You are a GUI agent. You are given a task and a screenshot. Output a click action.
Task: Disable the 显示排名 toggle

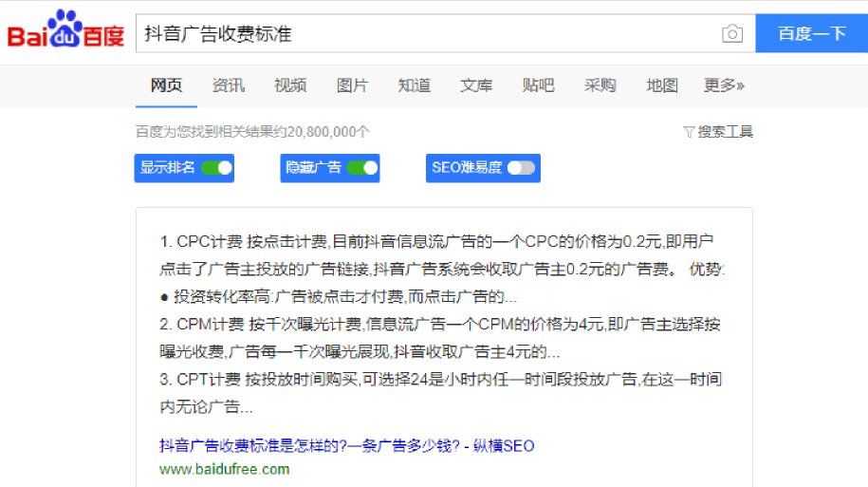click(216, 168)
